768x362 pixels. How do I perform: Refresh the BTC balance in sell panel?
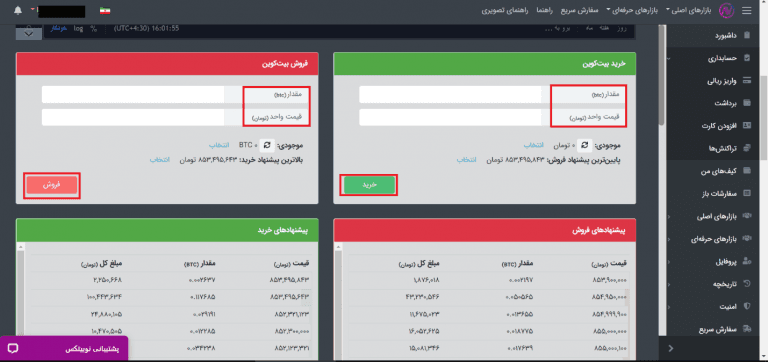tap(267, 145)
